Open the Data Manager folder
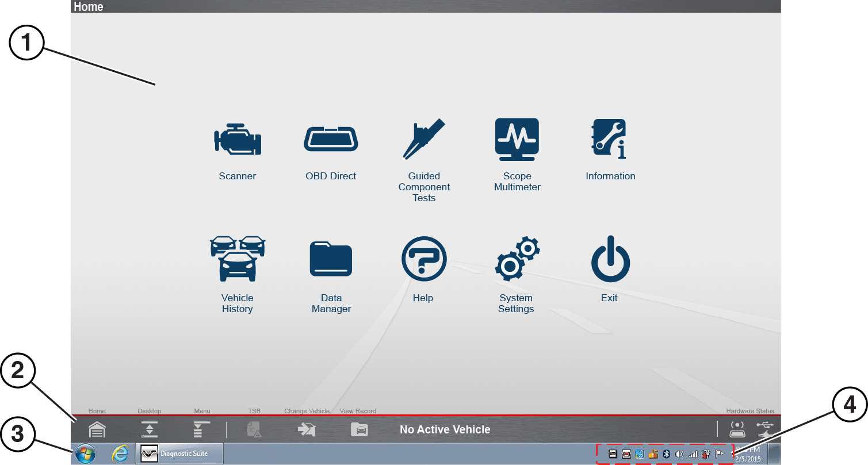Viewport: 868px width, 465px height. coord(331,259)
